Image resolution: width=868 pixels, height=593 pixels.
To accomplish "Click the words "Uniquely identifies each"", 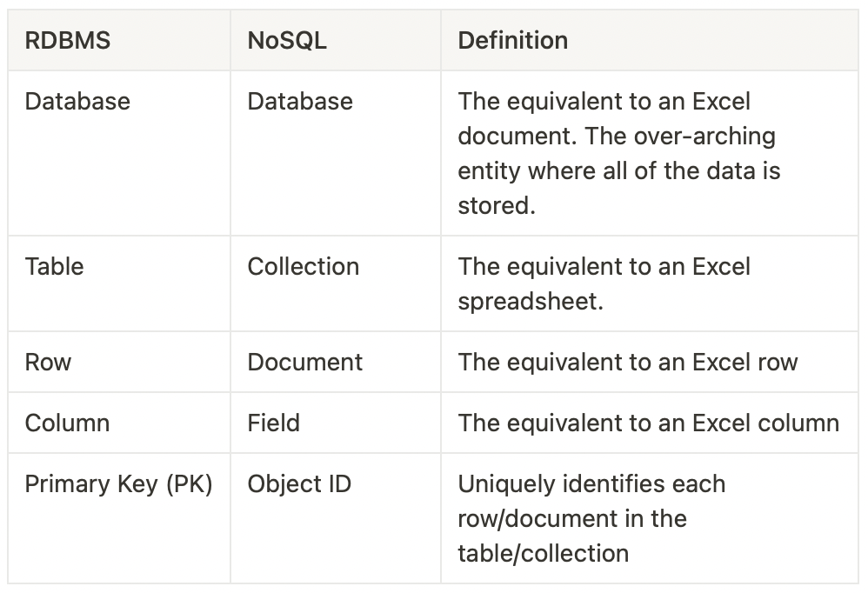I will 591,483.
